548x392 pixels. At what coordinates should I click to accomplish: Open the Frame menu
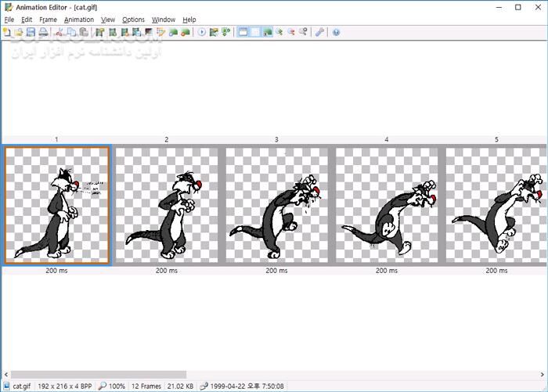pyautogui.click(x=48, y=20)
